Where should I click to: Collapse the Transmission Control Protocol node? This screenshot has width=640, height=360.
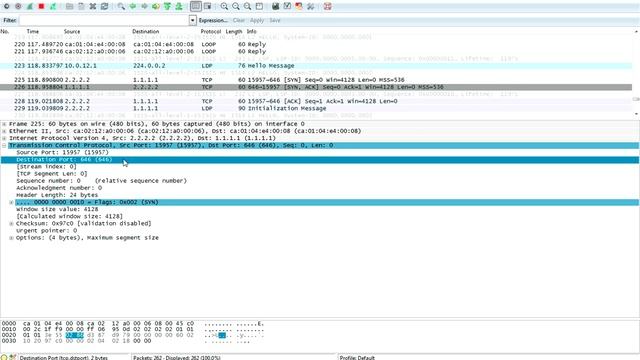[4, 145]
